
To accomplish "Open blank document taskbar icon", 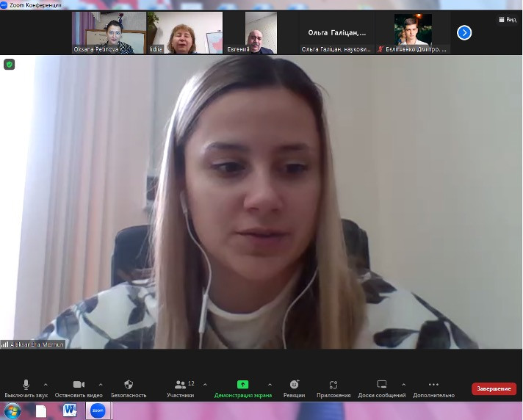I will point(41,411).
